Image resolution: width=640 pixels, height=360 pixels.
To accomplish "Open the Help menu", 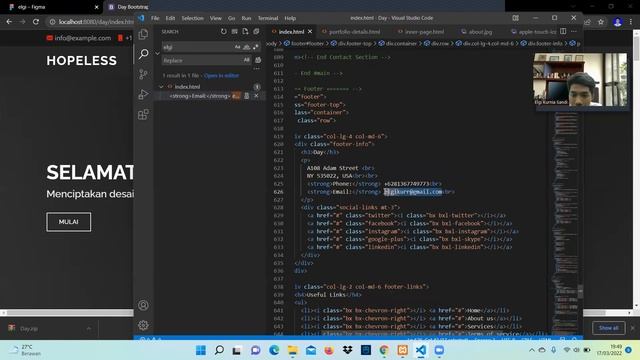I will pos(290,18).
